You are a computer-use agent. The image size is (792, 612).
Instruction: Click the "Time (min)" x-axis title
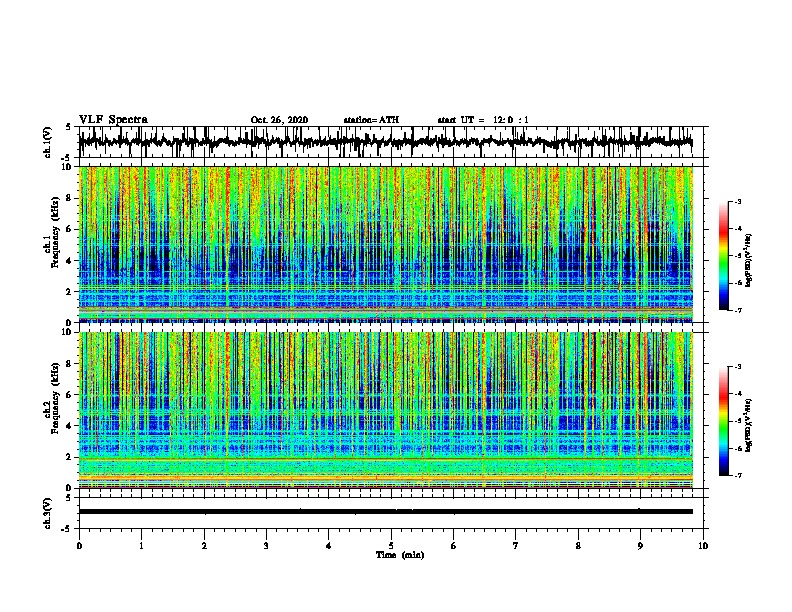click(400, 555)
